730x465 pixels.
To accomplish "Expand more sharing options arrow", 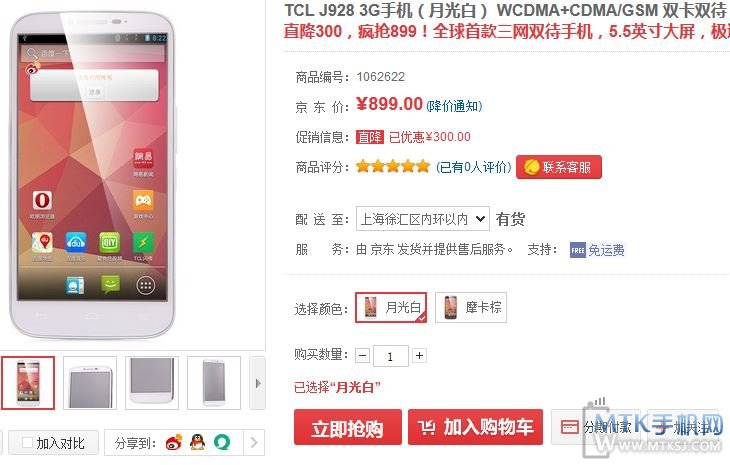I will 254,442.
